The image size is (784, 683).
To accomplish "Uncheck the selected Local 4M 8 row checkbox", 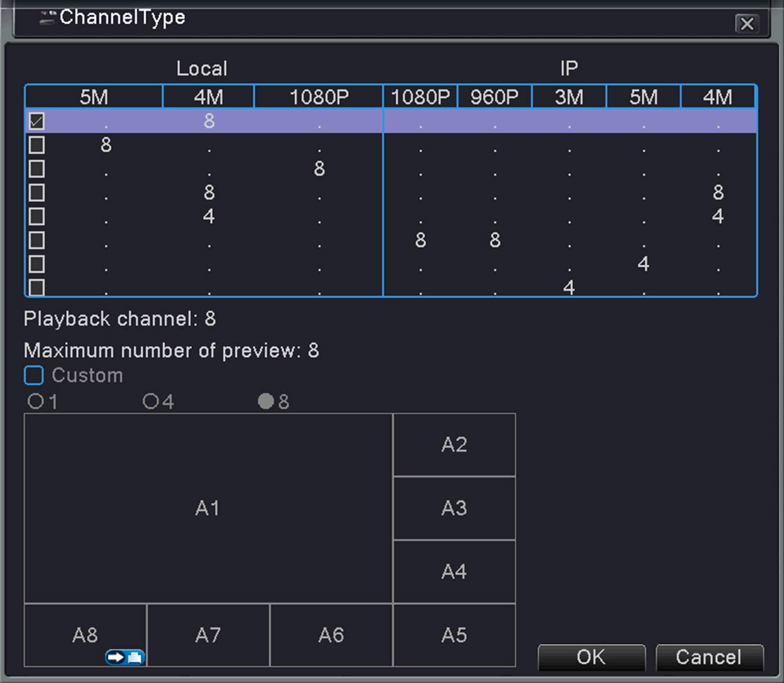I will 37,121.
